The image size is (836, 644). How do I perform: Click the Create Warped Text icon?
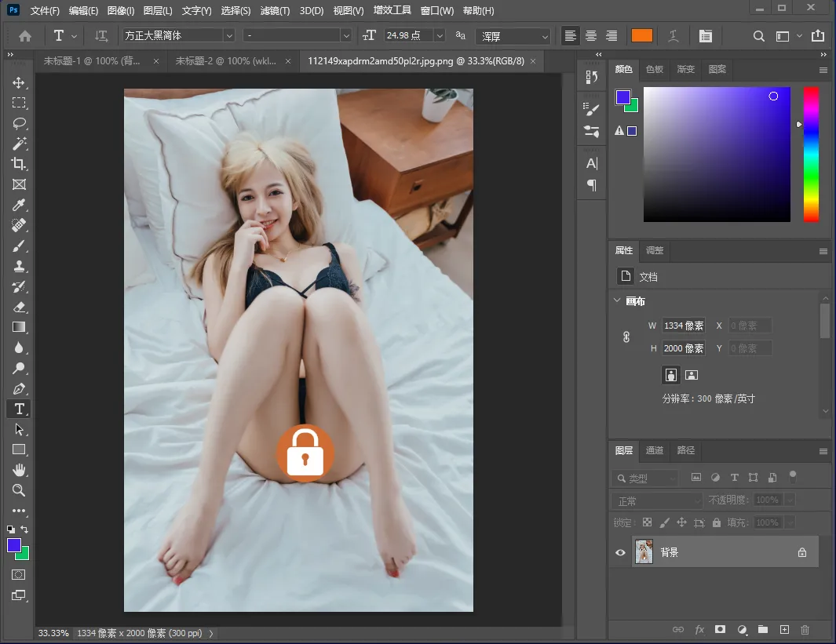click(x=674, y=35)
